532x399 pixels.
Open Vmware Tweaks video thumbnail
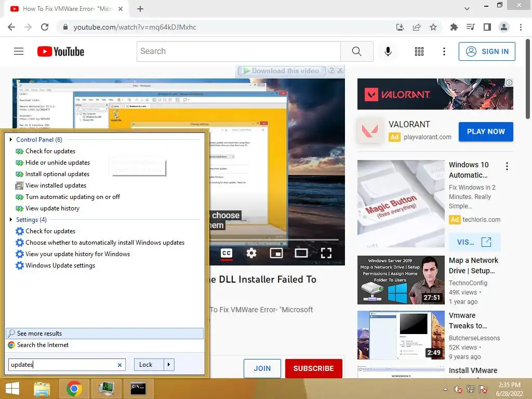pyautogui.click(x=401, y=335)
